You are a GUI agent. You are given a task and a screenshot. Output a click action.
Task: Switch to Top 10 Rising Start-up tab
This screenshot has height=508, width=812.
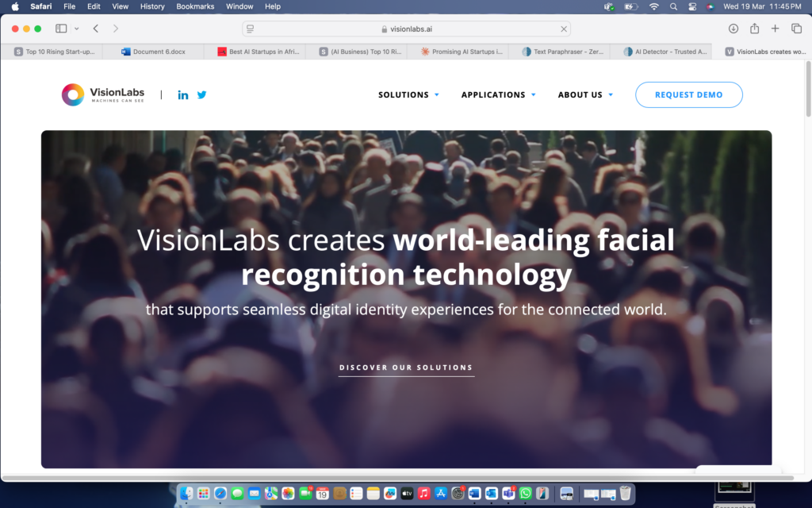click(52, 52)
